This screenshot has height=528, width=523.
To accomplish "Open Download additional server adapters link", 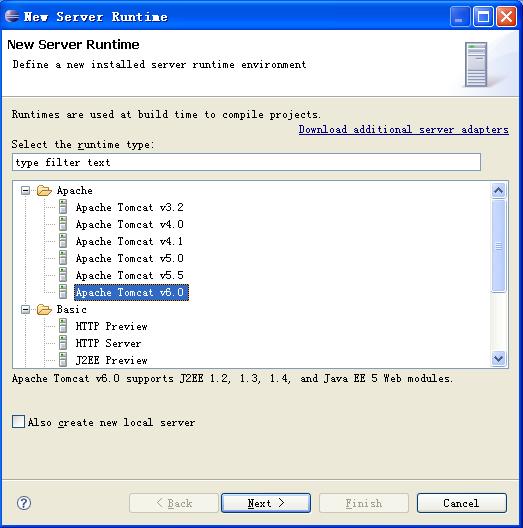I will click(403, 130).
